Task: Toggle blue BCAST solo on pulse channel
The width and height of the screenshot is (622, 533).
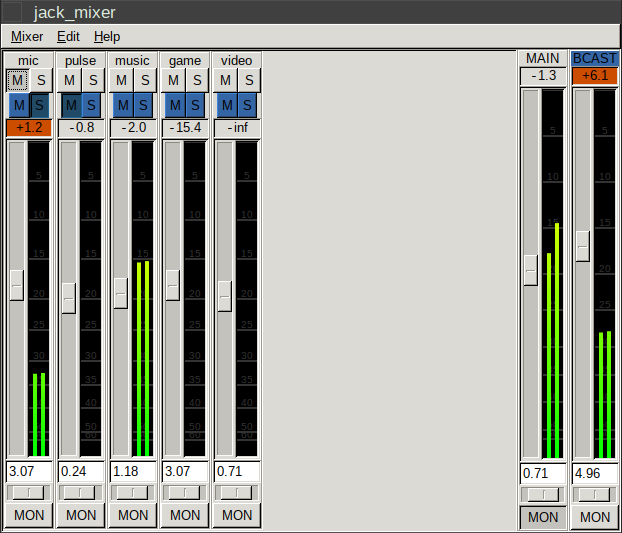Action: click(x=91, y=105)
